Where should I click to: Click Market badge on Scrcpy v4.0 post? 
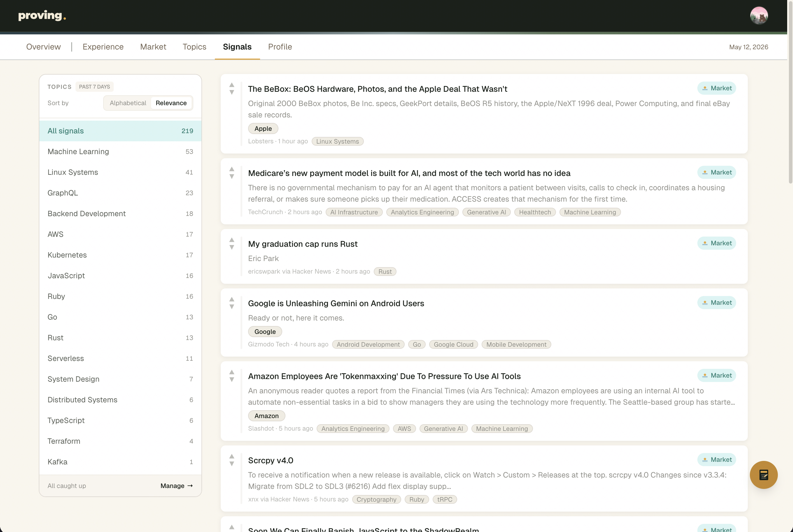(x=717, y=460)
